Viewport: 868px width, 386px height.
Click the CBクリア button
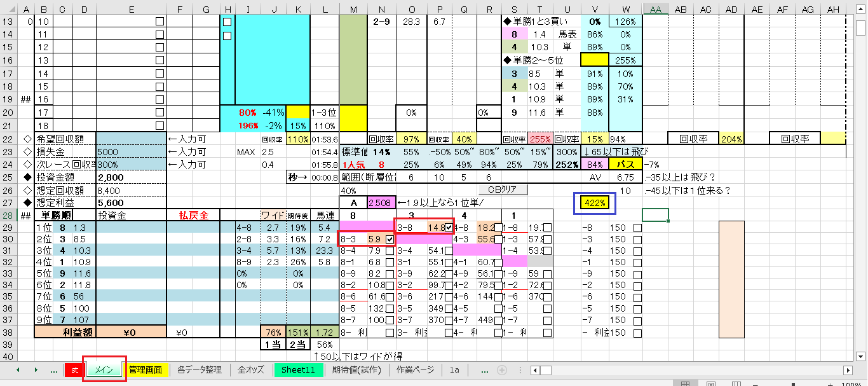[503, 190]
